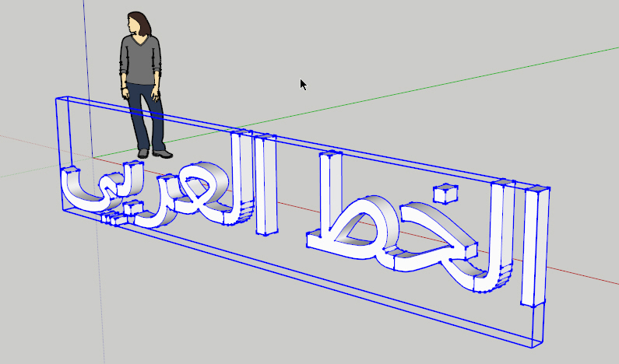
Task: Click the curved ya letter at far left
Action: (x=99, y=188)
